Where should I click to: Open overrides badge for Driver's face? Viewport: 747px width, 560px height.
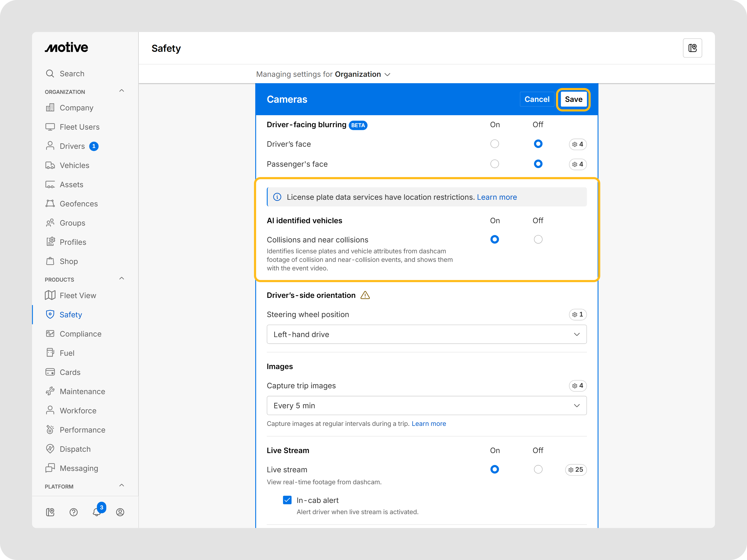578,144
